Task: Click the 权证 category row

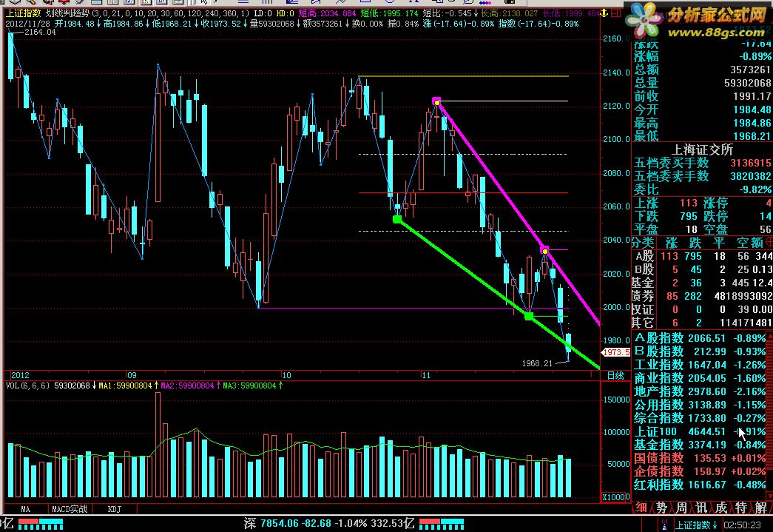Action: point(702,309)
